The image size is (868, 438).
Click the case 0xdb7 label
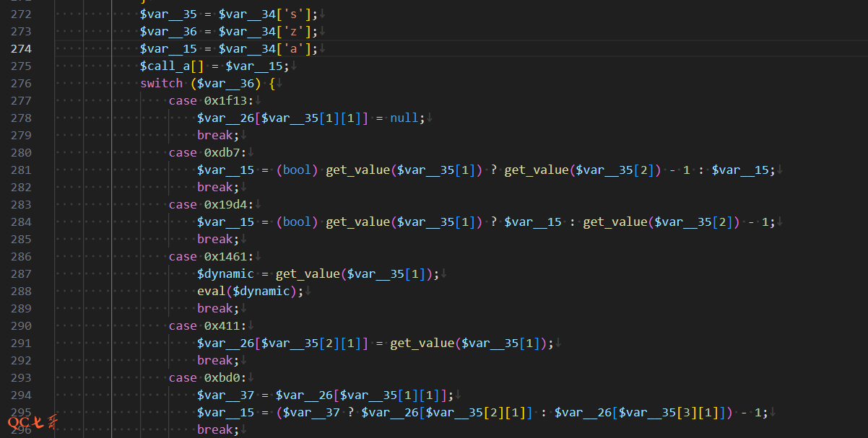(207, 152)
